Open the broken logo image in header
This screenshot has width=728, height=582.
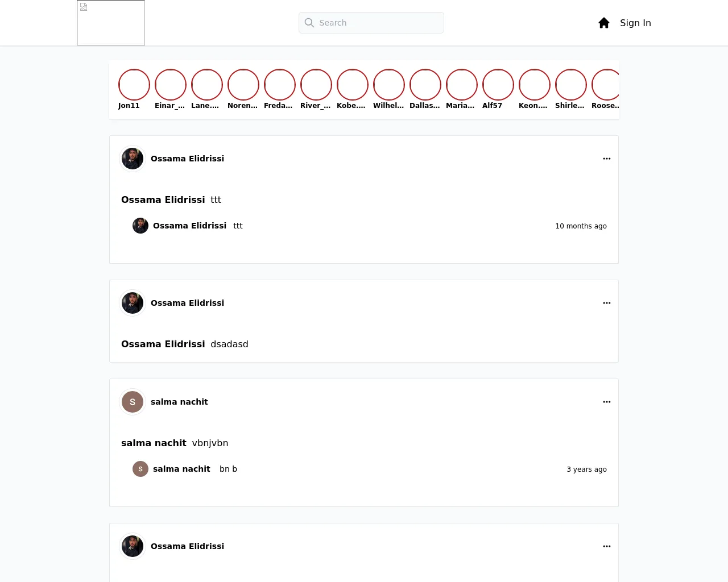tap(111, 23)
